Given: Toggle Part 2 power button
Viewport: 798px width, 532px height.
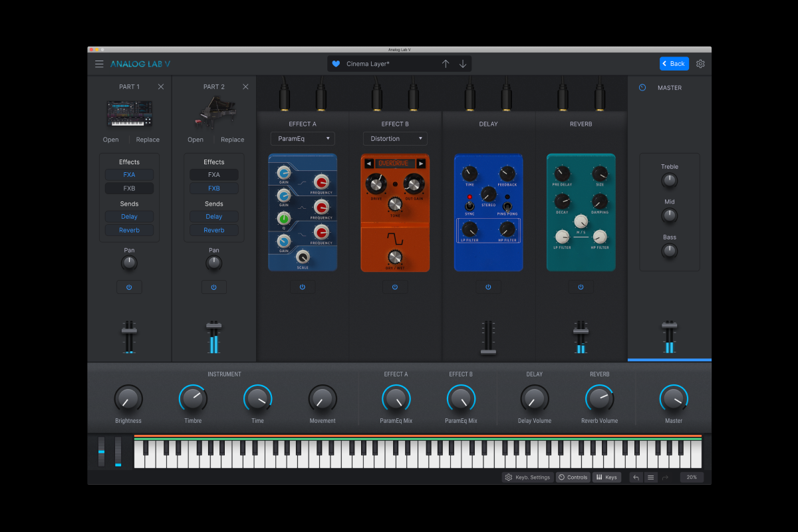Looking at the screenshot, I should (x=213, y=287).
